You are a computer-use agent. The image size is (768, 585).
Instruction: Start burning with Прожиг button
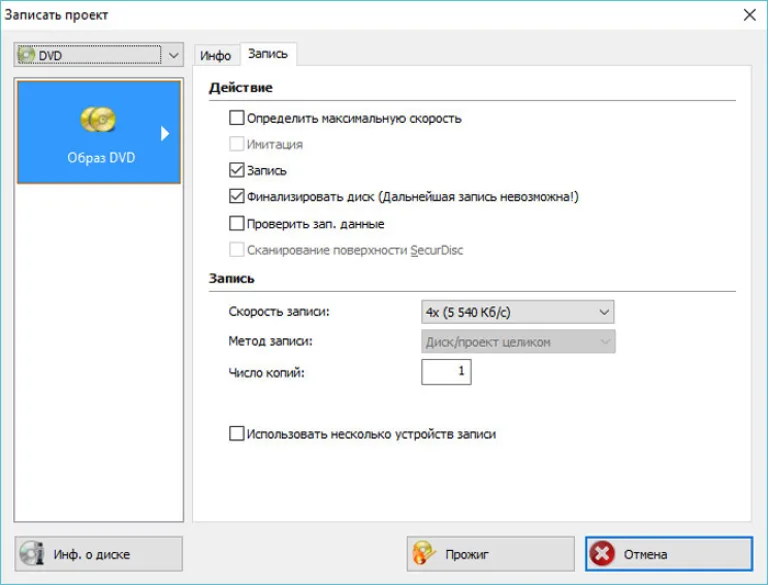click(x=490, y=554)
